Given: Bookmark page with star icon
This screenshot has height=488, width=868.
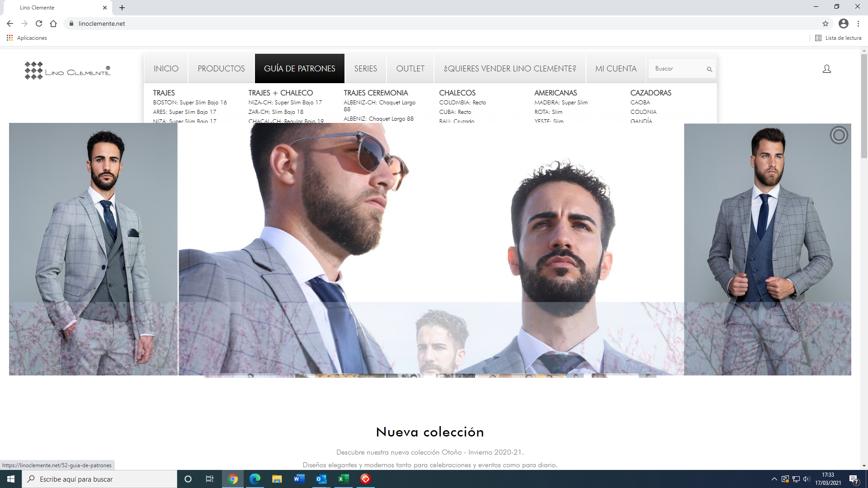Looking at the screenshot, I should (825, 23).
